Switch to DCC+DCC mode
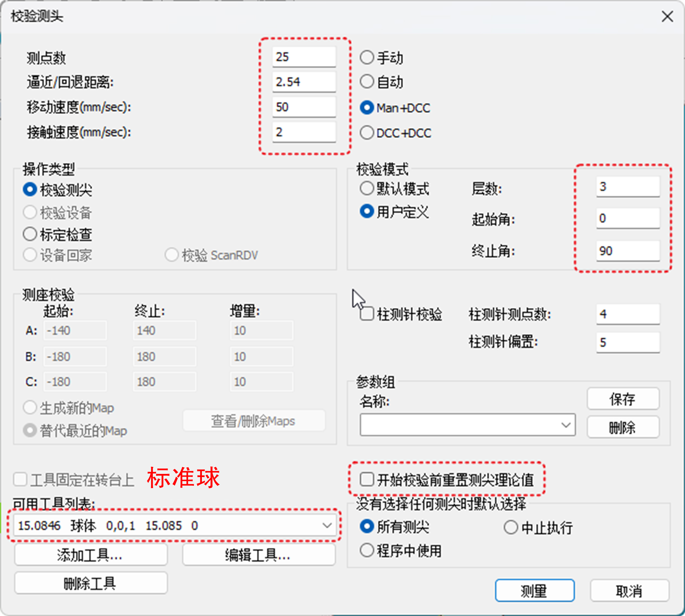Screen dimensions: 685x616 367,133
